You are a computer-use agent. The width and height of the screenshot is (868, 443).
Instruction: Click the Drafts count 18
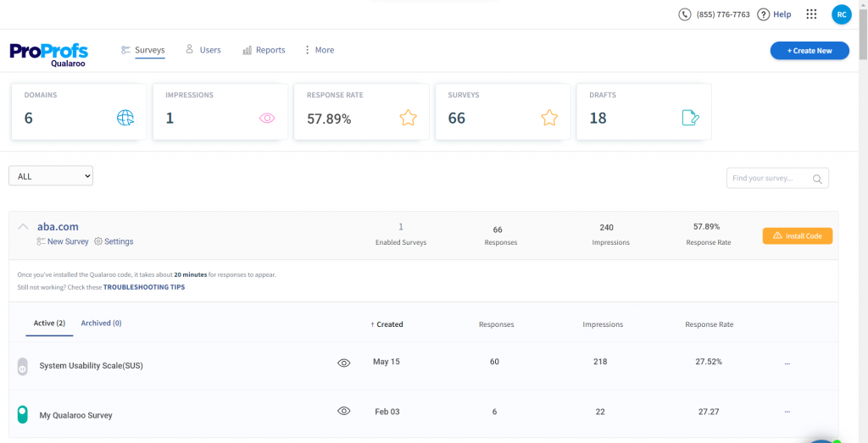pos(598,118)
